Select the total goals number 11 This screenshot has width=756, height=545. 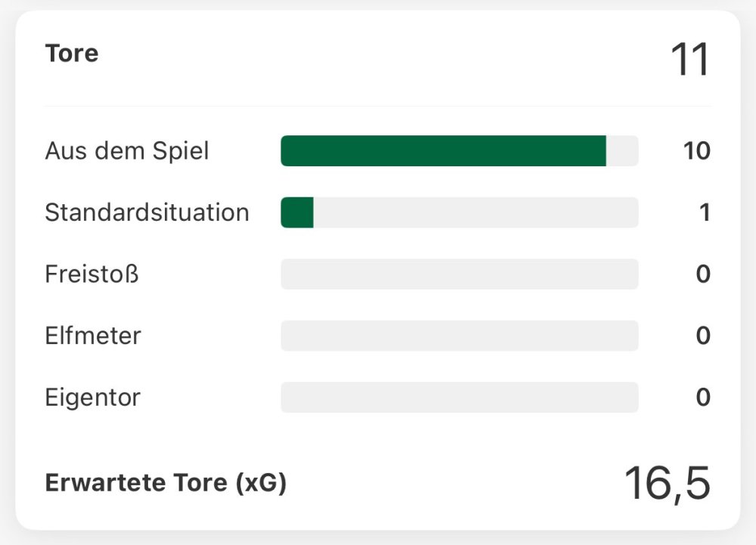click(x=690, y=60)
